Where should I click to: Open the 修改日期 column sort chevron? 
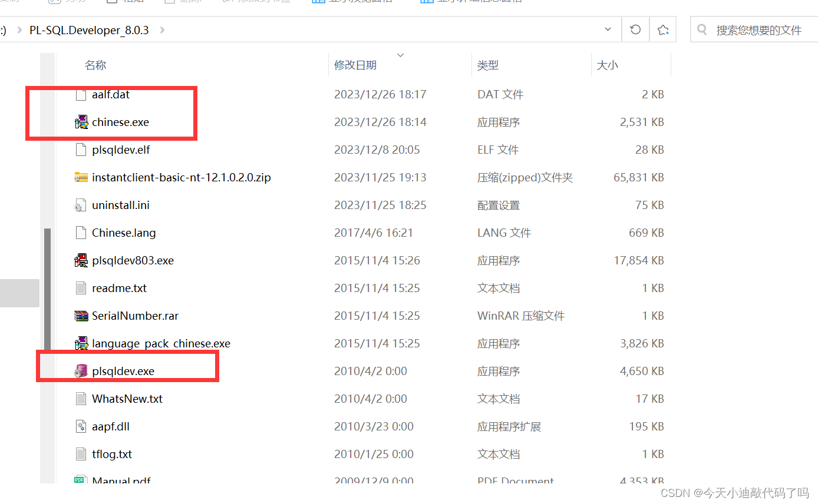click(401, 55)
